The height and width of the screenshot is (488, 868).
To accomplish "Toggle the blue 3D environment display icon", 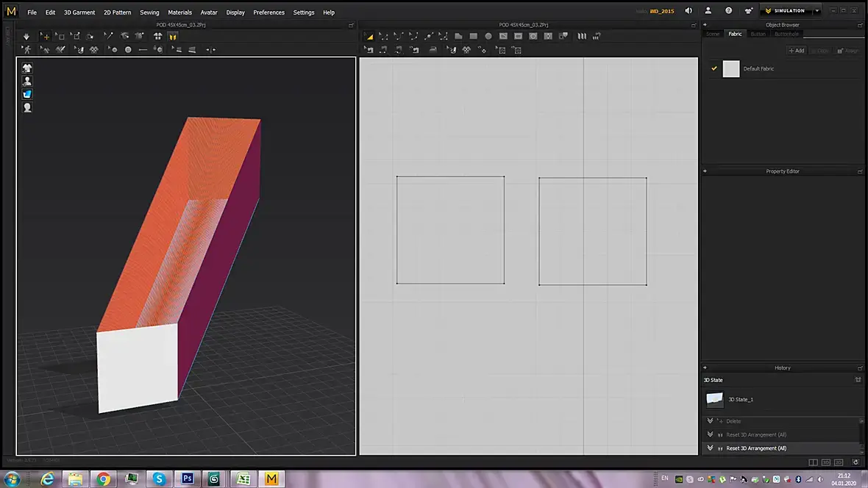I will pyautogui.click(x=27, y=95).
